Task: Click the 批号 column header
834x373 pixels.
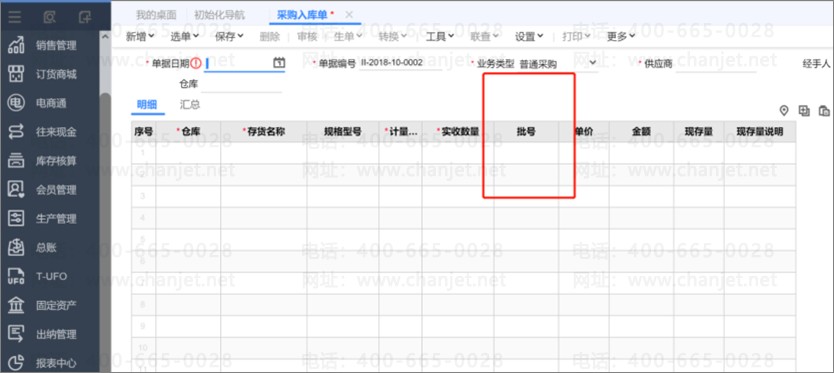Action: (x=526, y=131)
